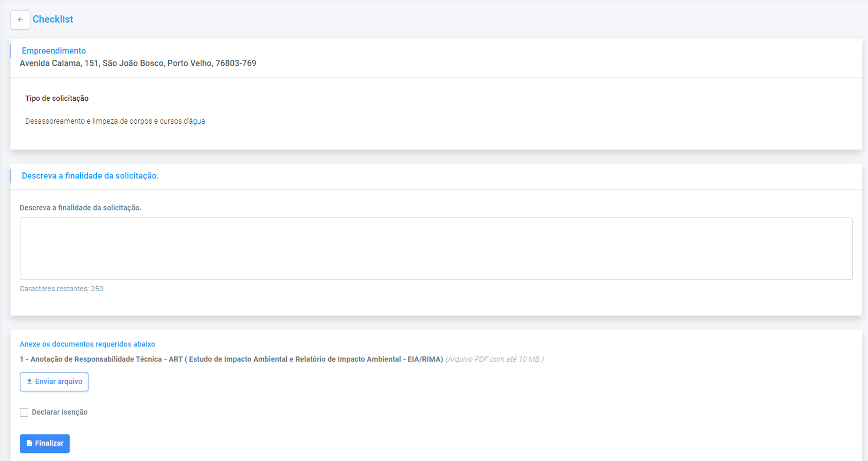Check the Declarar isenção checkbox
This screenshot has height=461, width=868.
24,412
